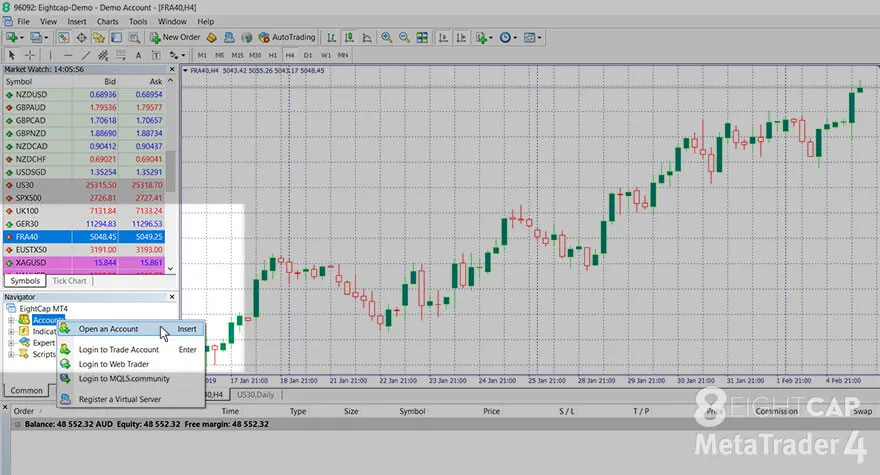
Task: Open the Charts menu
Action: coord(107,21)
